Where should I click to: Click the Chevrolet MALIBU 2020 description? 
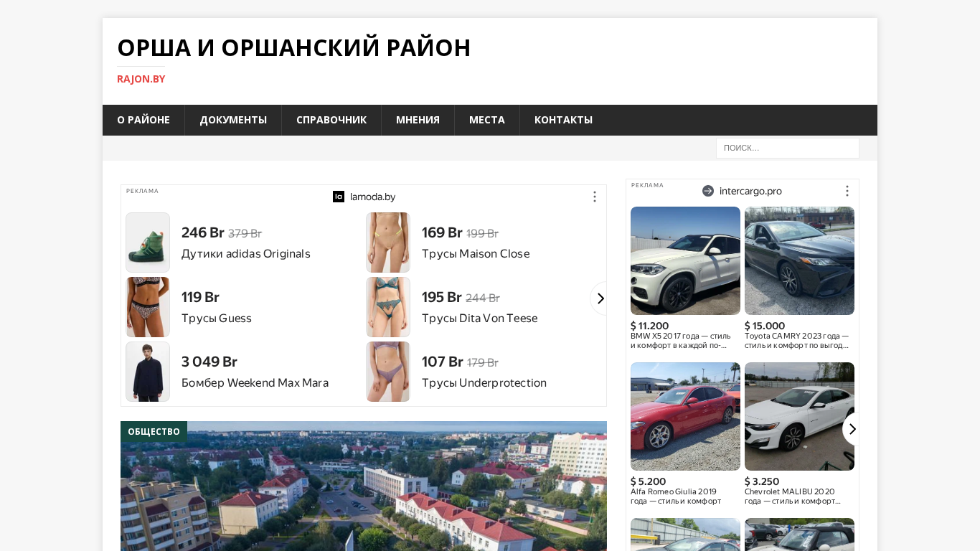coord(793,496)
